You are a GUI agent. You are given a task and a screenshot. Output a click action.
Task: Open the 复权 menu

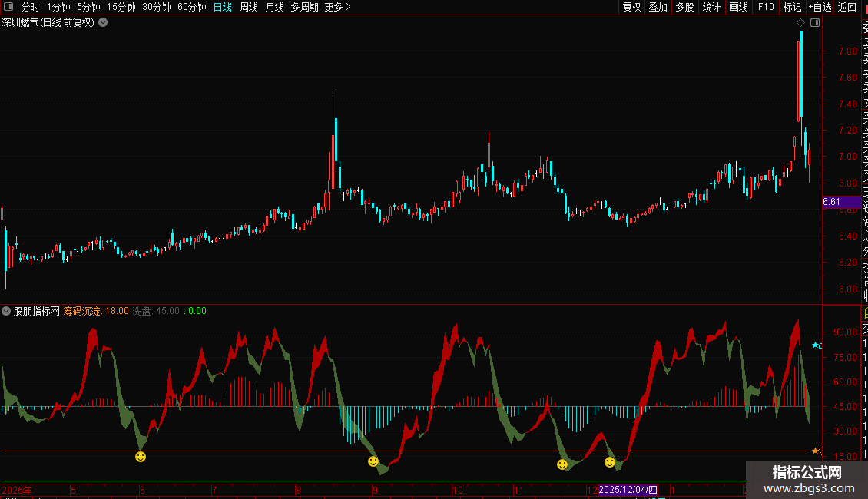[x=631, y=7]
